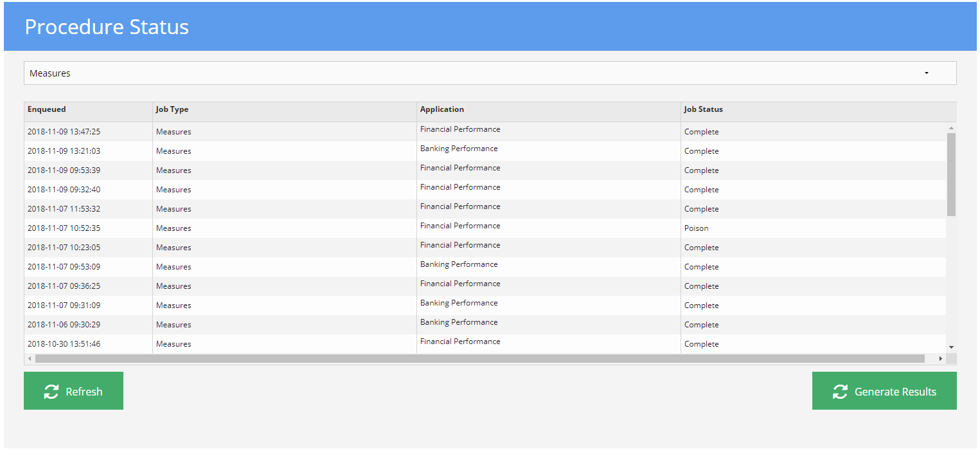Click Complete status in the 2018-10-30 13:51:46 row
Image resolution: width=980 pixels, height=456 pixels.
point(702,344)
